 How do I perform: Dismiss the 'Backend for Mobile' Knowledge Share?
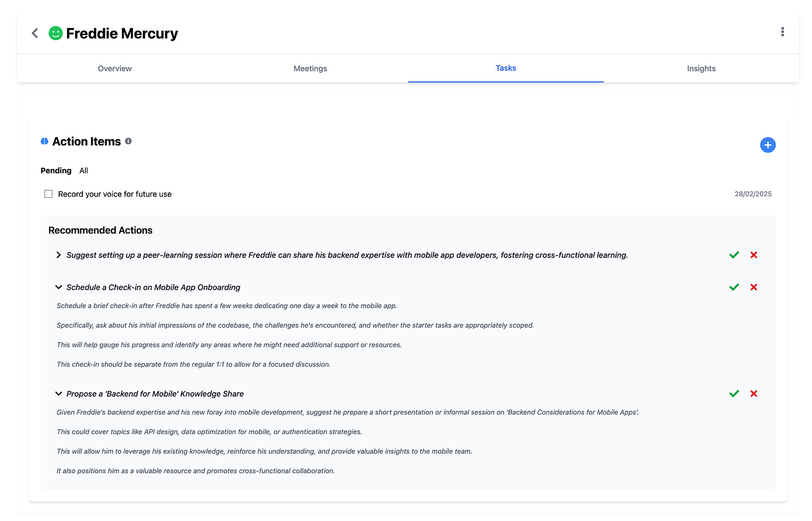coord(754,394)
